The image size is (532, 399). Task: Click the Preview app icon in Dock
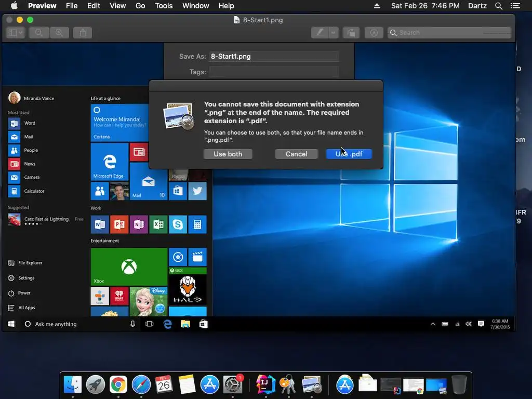[x=312, y=384]
